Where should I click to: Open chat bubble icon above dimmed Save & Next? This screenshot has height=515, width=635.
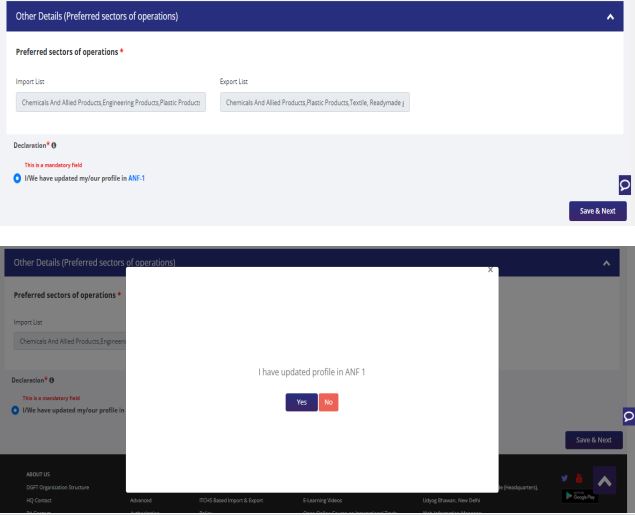(627, 415)
